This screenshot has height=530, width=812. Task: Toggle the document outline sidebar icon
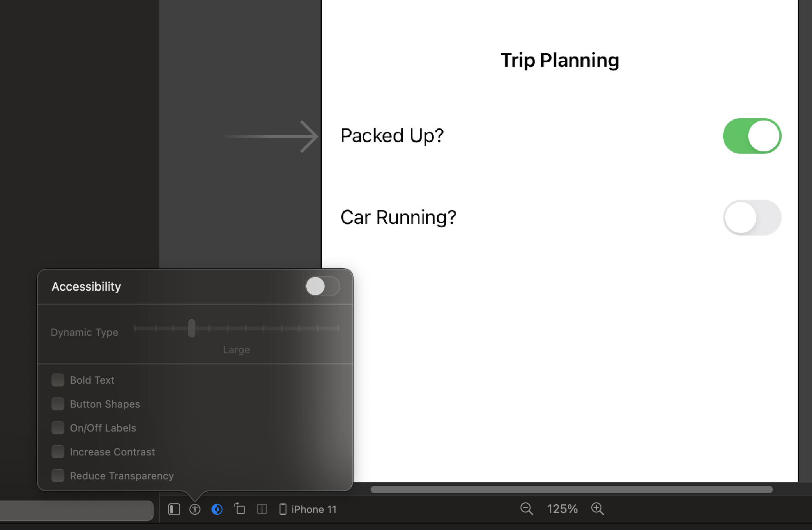pyautogui.click(x=174, y=509)
